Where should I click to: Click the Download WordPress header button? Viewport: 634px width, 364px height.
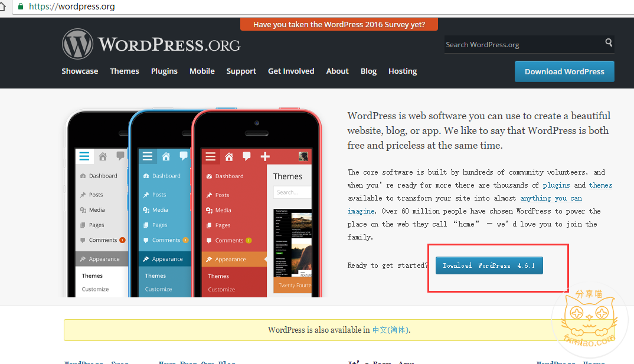pyautogui.click(x=564, y=71)
